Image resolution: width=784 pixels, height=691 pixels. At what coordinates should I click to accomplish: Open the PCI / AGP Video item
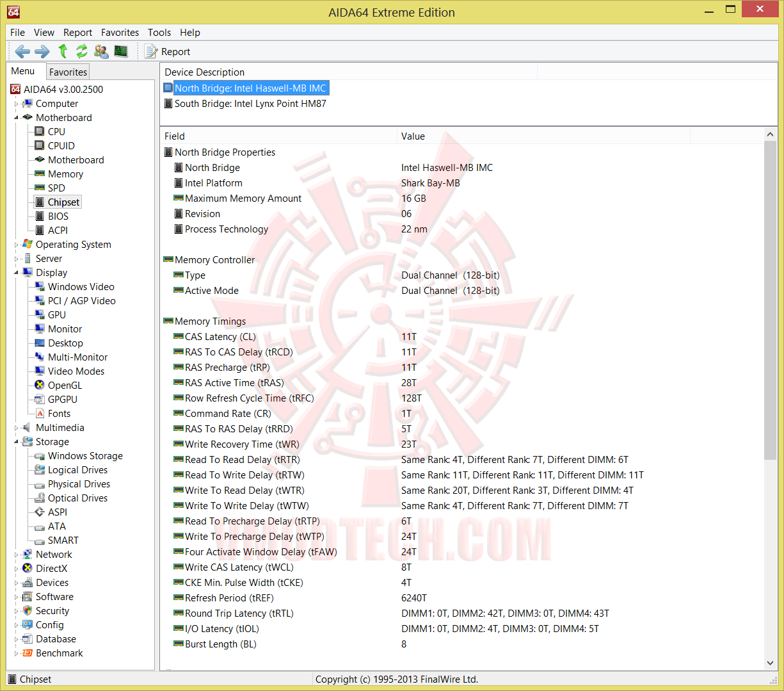(82, 301)
